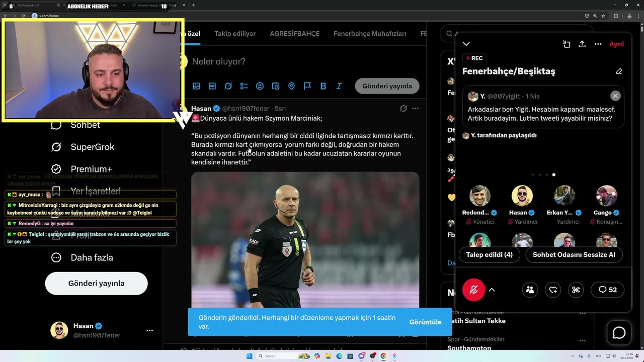Toggle bold formatting in composer
The width and height of the screenshot is (644, 362).
tap(323, 86)
